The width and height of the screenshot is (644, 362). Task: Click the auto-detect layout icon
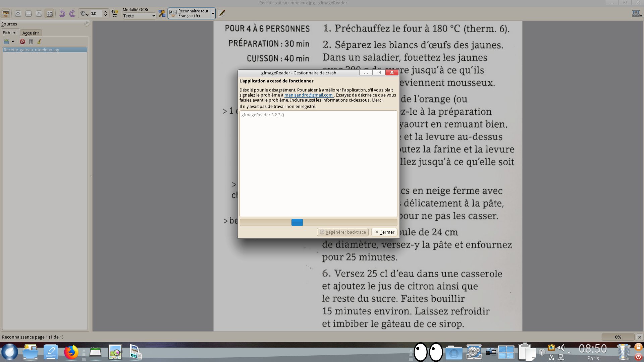click(x=162, y=13)
